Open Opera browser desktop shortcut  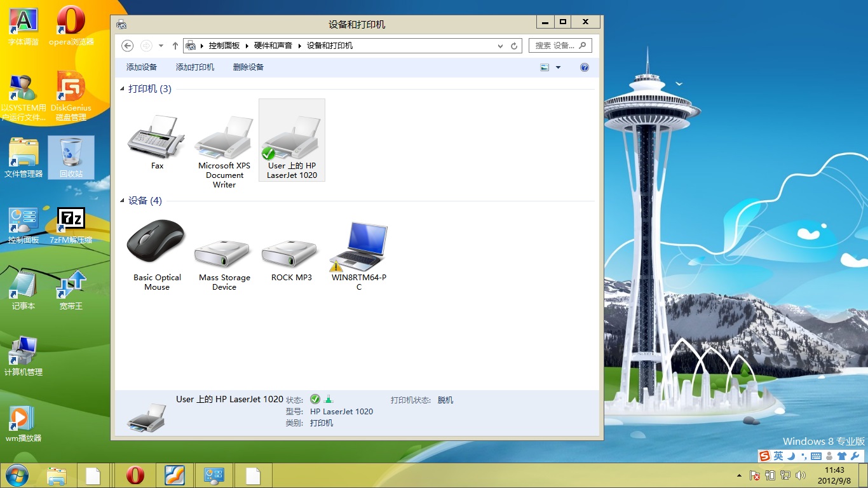(71, 26)
